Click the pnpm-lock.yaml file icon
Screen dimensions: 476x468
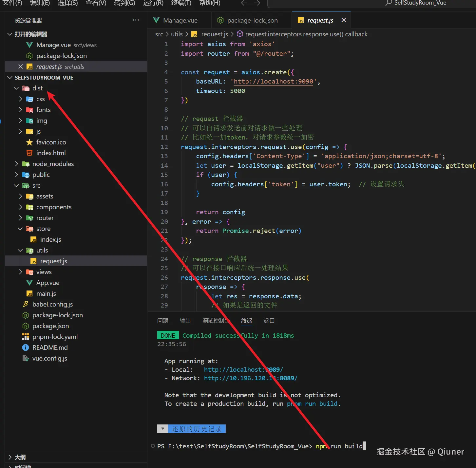[x=26, y=337]
